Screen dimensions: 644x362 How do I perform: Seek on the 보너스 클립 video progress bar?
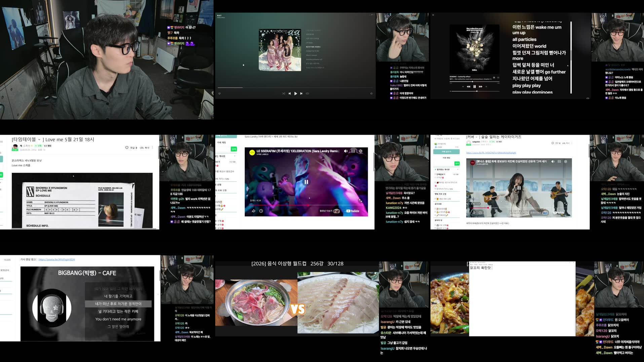click(x=519, y=208)
